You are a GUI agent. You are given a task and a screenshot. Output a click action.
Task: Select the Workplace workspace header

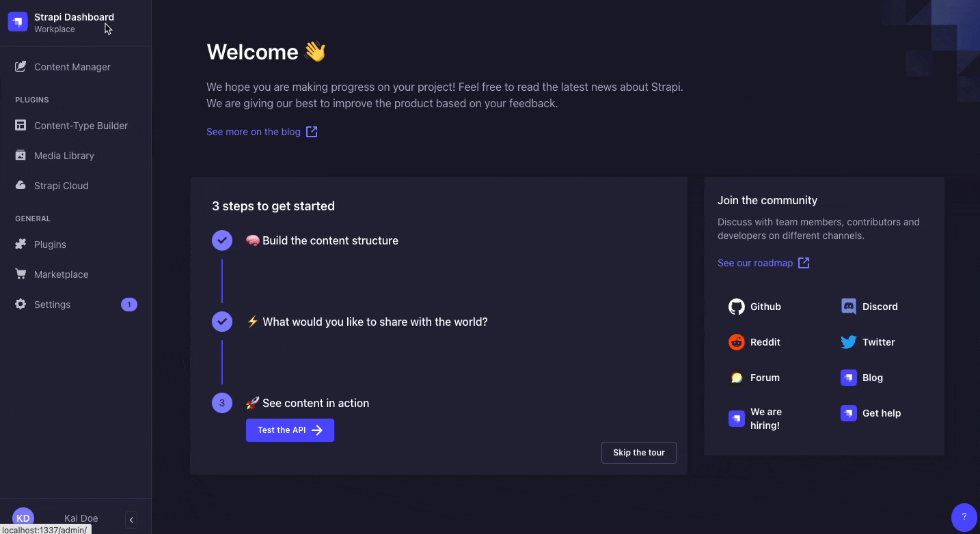55,29
